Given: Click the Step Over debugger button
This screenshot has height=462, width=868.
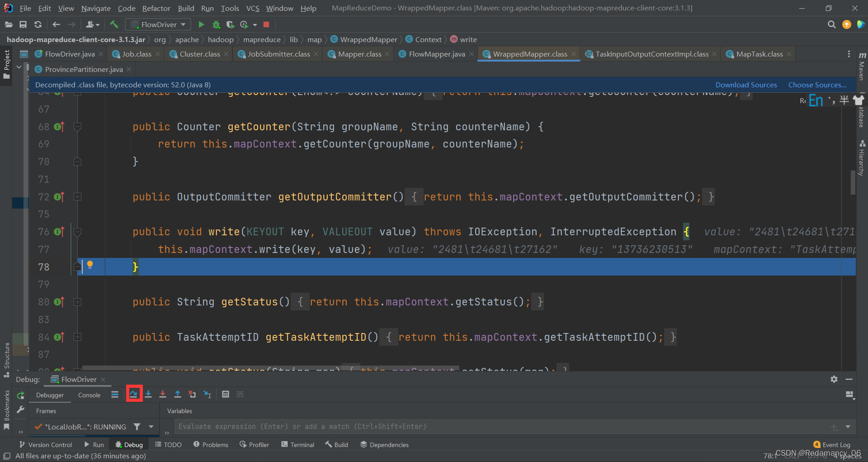Looking at the screenshot, I should click(x=133, y=394).
